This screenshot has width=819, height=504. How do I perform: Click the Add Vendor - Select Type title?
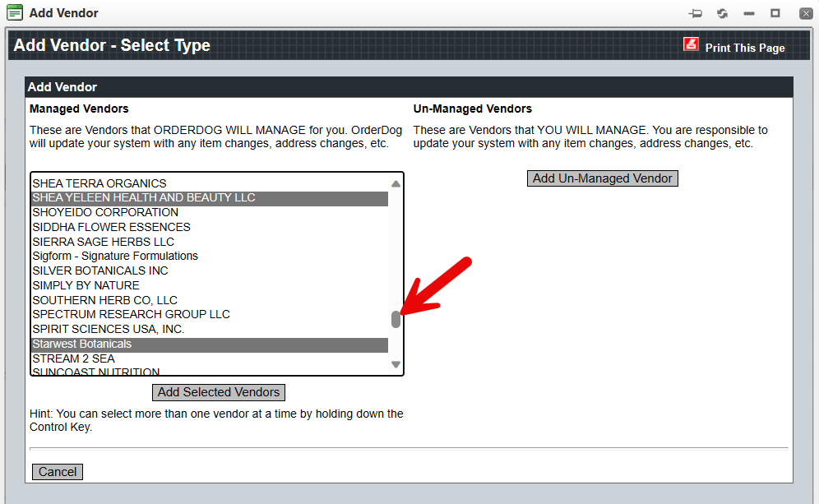click(x=112, y=45)
